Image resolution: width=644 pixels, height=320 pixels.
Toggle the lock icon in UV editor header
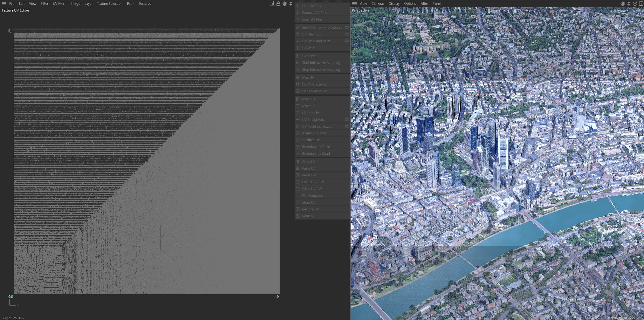pos(278,4)
